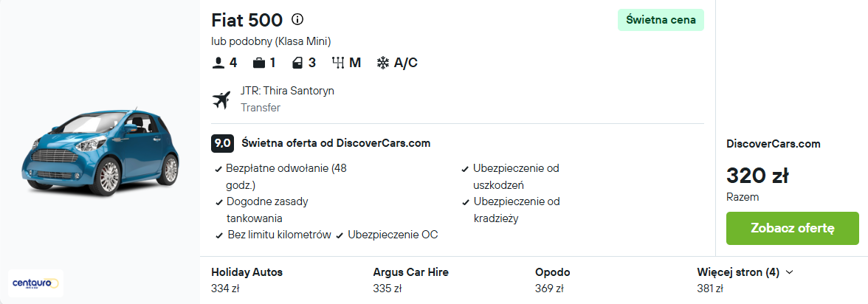Click the manual gearbox icon

point(338,63)
